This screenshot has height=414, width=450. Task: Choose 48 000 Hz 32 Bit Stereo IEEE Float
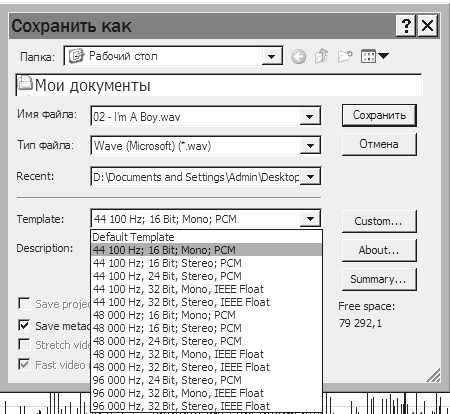[206, 367]
